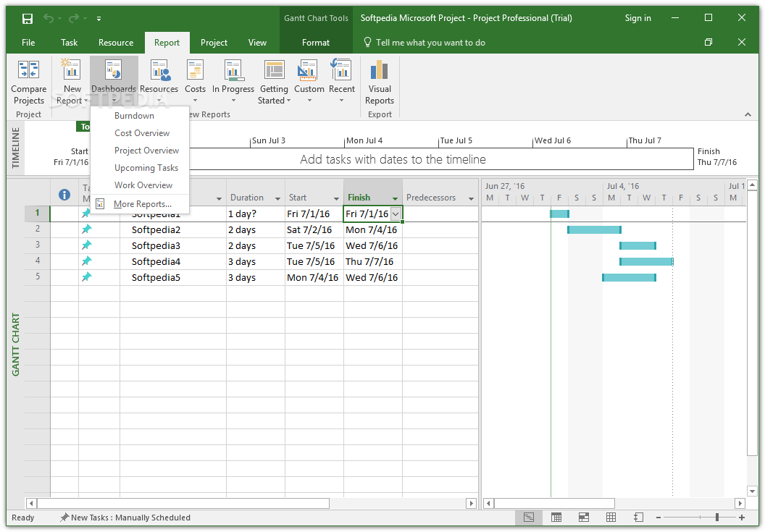The image size is (765, 532).
Task: Open the Finish column filter dropdown
Action: 395,198
